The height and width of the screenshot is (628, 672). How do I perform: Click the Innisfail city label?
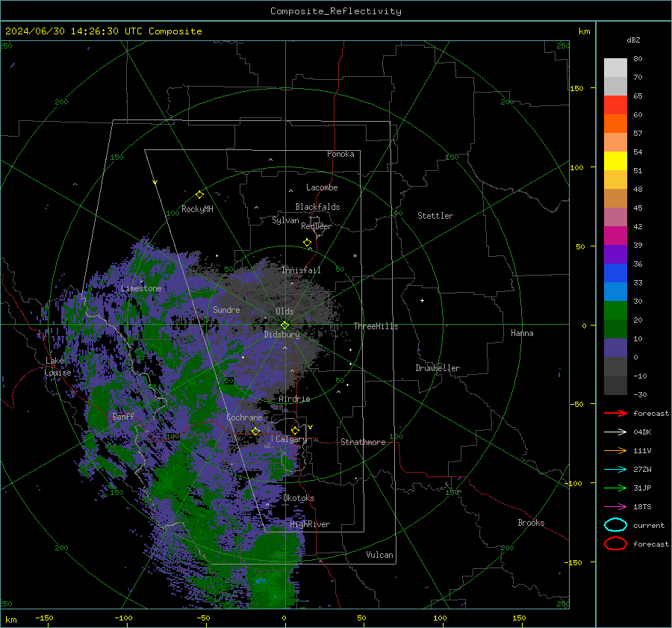click(x=301, y=270)
